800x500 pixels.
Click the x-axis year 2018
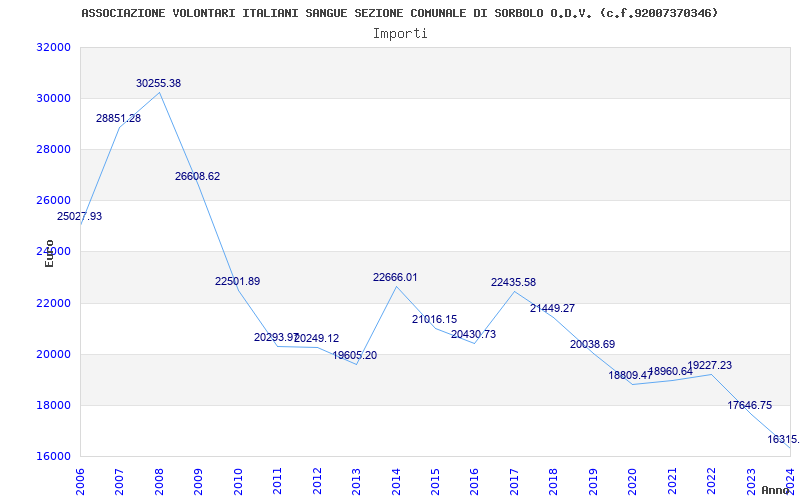tap(554, 481)
